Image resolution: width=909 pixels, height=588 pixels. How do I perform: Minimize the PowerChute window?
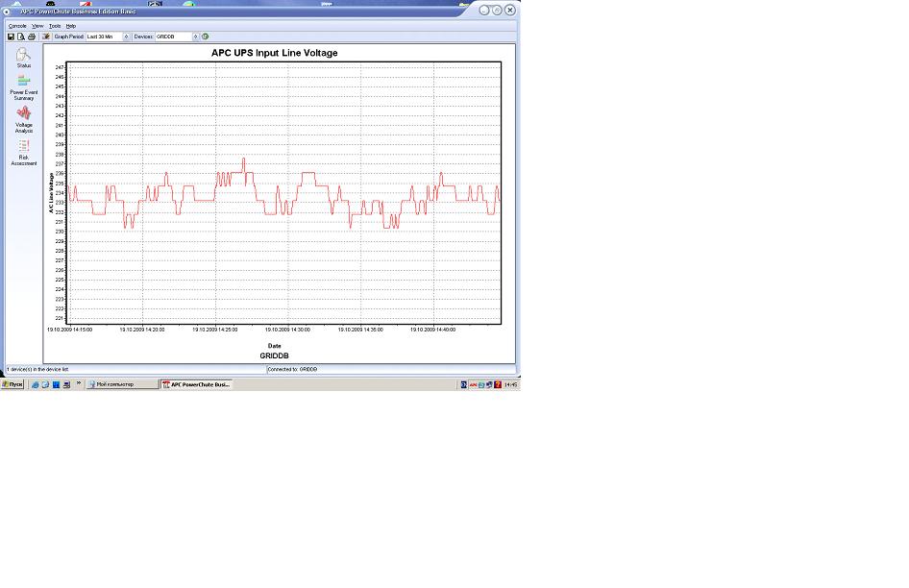pyautogui.click(x=484, y=10)
